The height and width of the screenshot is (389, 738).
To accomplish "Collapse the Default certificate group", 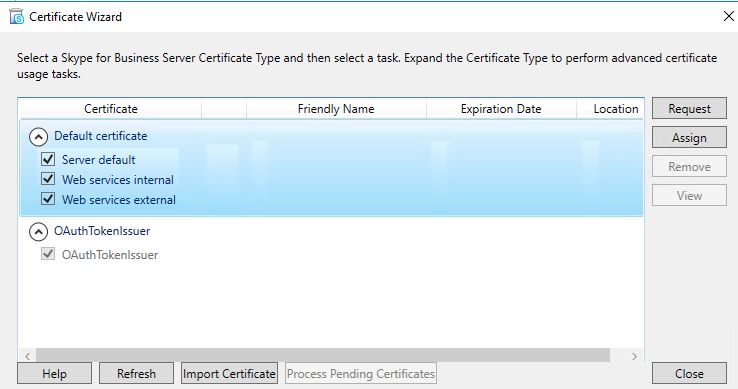I will coord(39,137).
